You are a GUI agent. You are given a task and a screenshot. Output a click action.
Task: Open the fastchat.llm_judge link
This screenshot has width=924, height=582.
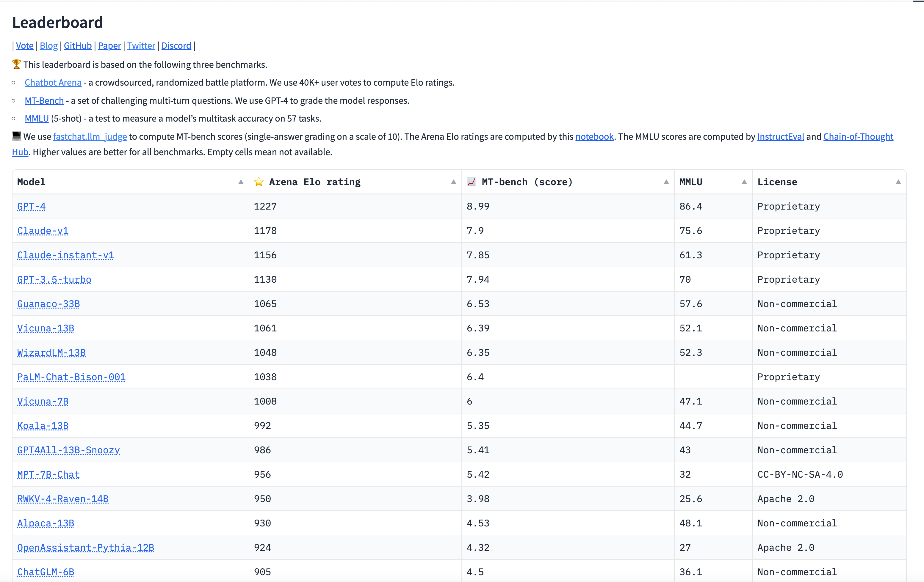(x=90, y=136)
